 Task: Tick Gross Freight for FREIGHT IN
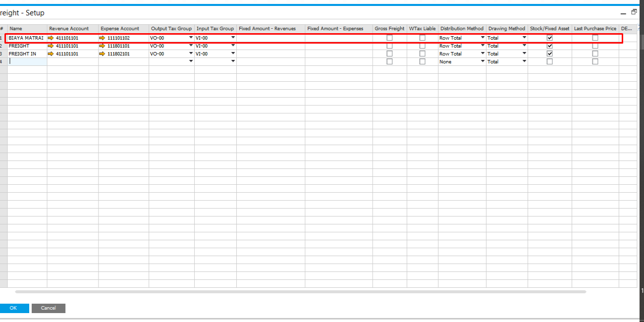coord(389,54)
